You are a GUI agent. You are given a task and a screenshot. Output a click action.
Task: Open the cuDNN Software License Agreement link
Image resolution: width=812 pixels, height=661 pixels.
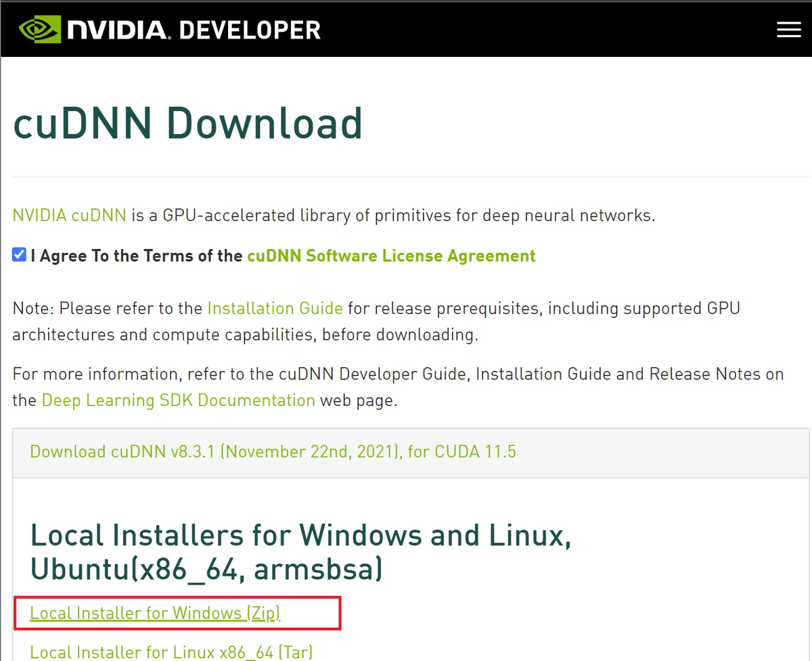[x=391, y=256]
